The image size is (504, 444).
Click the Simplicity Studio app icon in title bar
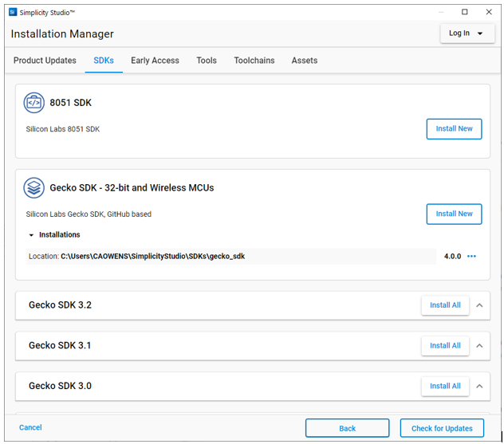pos(13,12)
